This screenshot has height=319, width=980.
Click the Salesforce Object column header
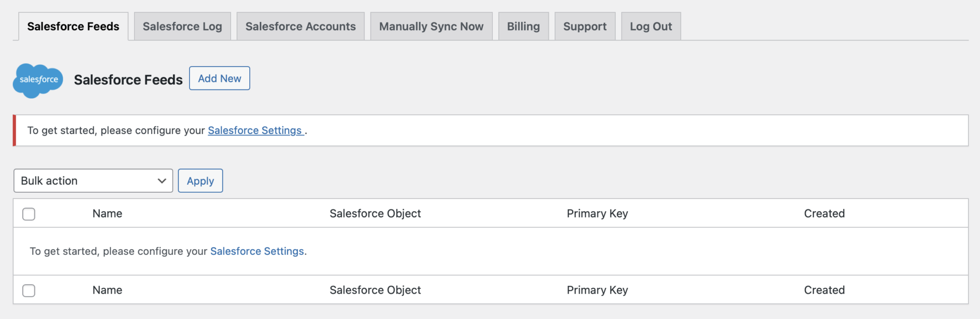(x=375, y=213)
